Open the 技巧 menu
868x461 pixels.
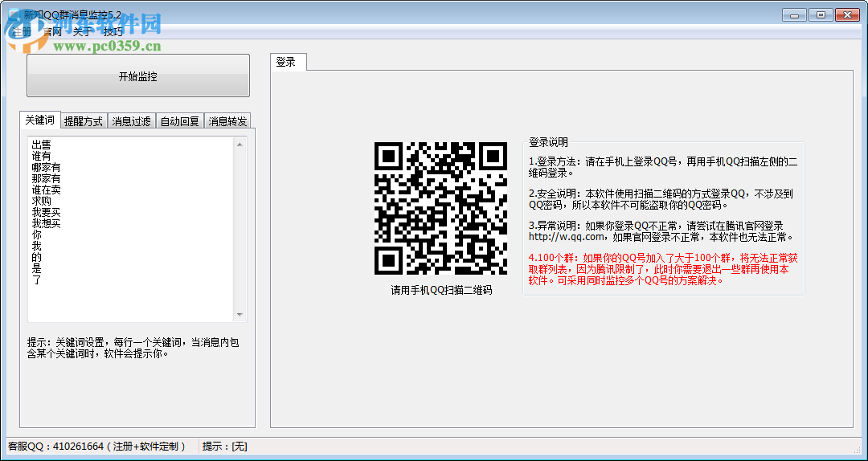(x=113, y=32)
